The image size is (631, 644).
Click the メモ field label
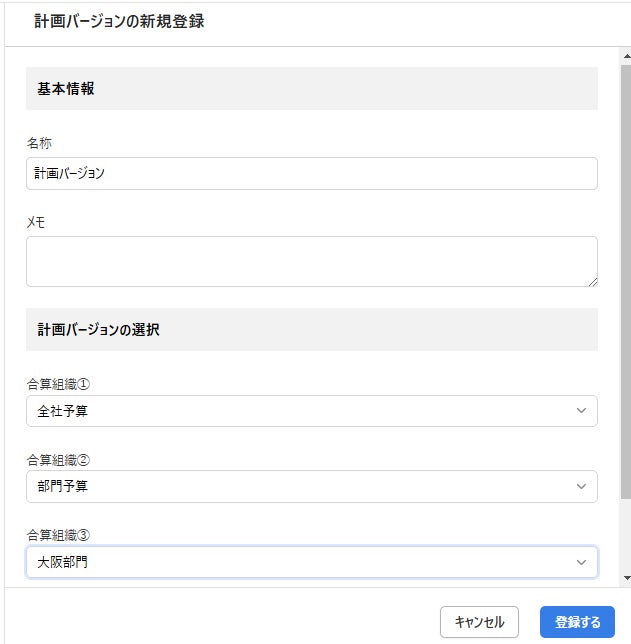point(36,222)
